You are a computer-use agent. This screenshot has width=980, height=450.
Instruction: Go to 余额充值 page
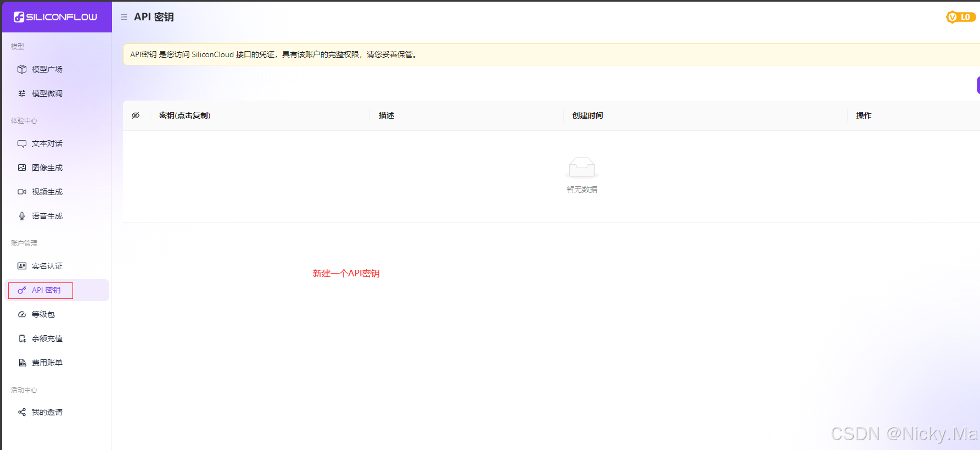point(47,338)
